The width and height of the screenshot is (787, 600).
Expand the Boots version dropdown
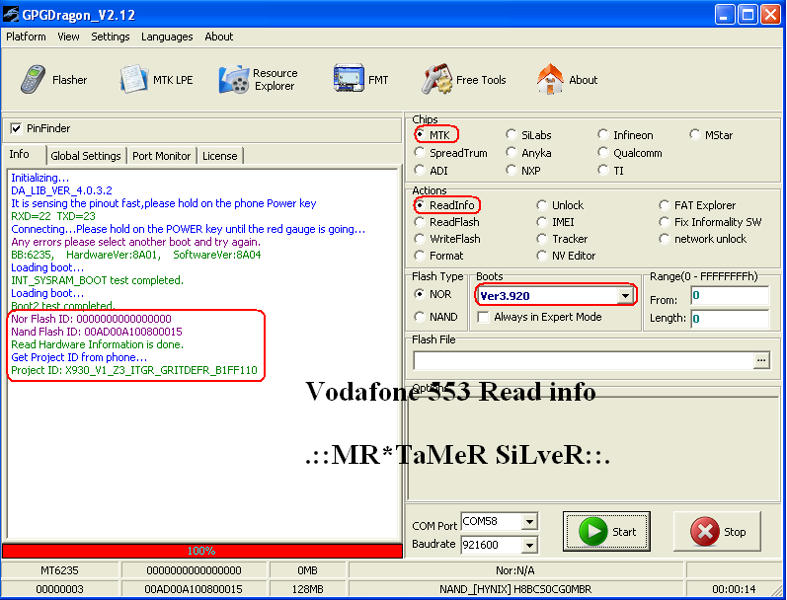point(625,296)
